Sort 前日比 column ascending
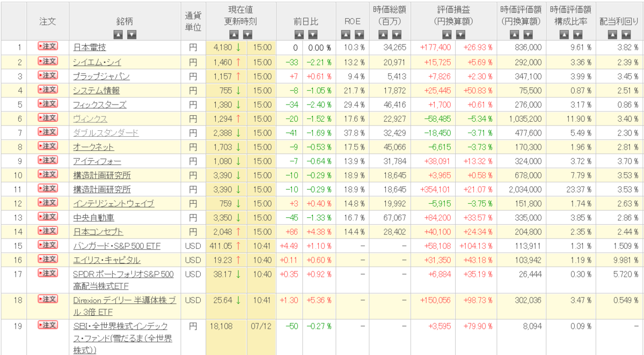The width and height of the screenshot is (644, 355). tap(299, 35)
